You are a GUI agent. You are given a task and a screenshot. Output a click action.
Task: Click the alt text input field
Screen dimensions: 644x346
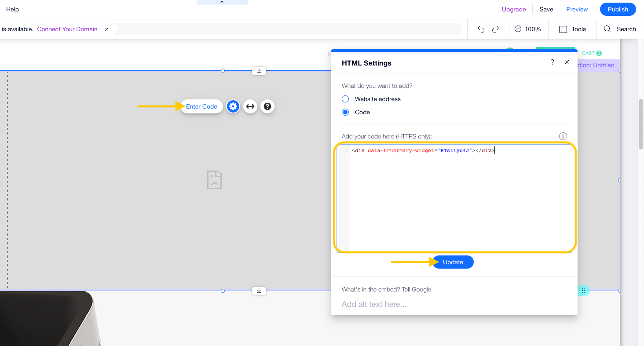click(454, 304)
